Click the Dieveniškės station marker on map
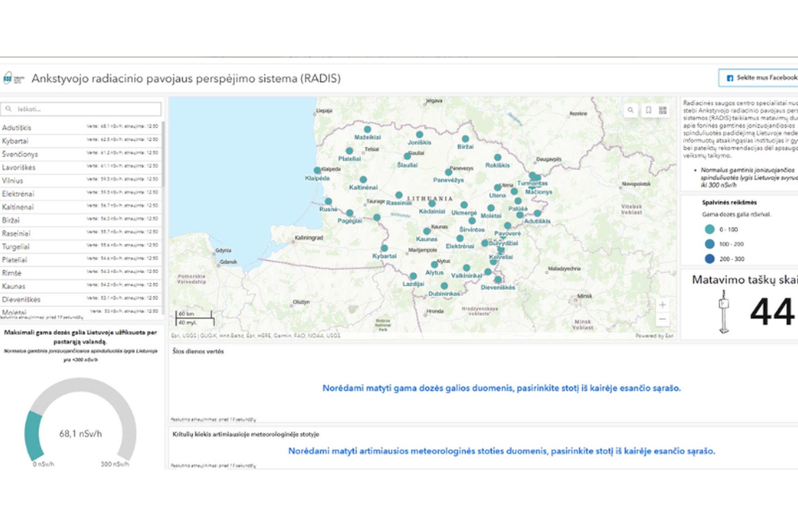 point(498,280)
